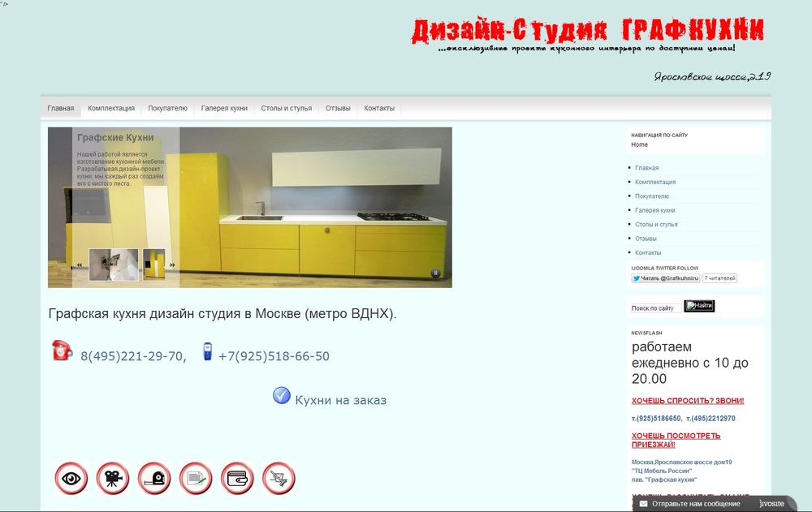This screenshot has width=812, height=512.
Task: Open Контакты in the top menu
Action: click(x=379, y=108)
